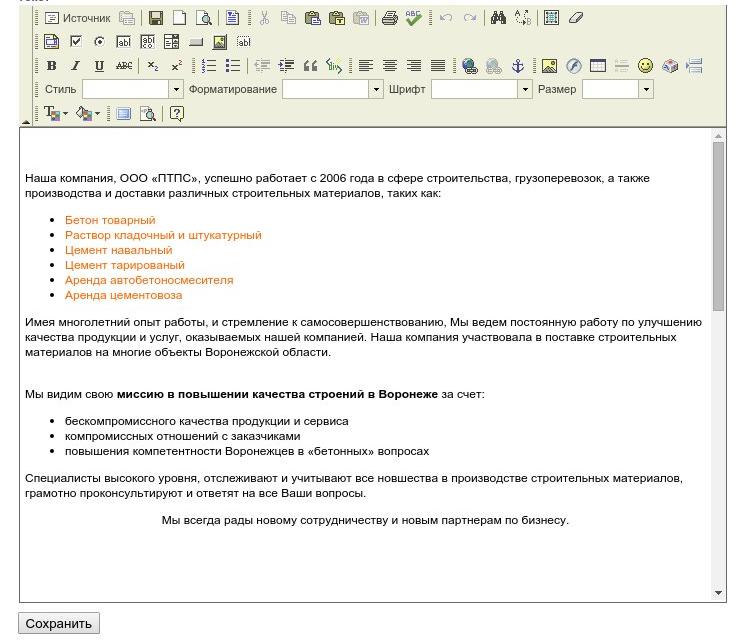Toggle italic formatting
The image size is (742, 644).
click(76, 66)
